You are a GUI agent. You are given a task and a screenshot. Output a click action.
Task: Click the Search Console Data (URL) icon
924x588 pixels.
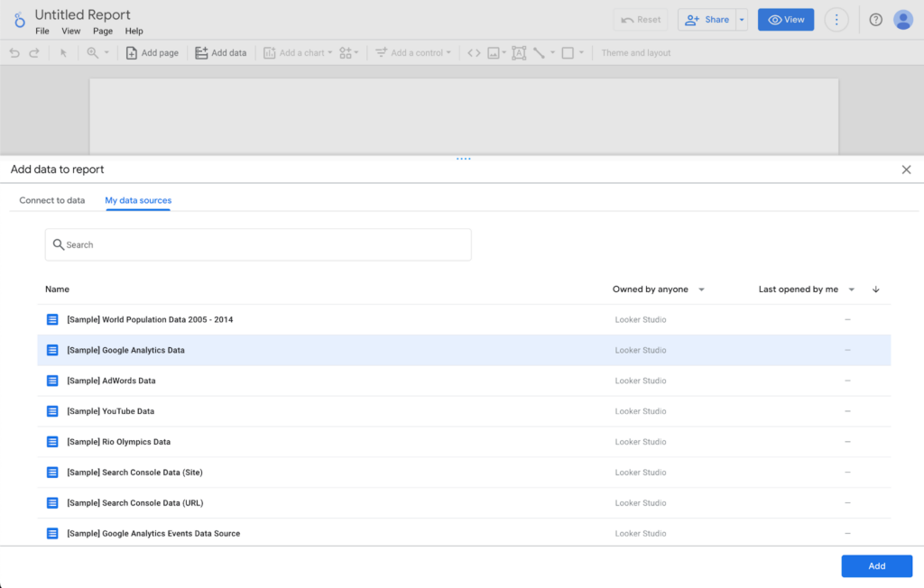[x=52, y=503]
